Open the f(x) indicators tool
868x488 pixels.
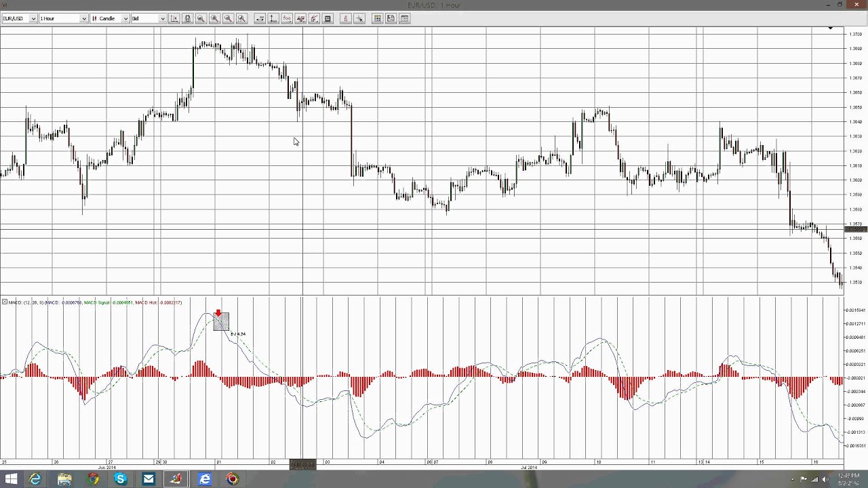tap(287, 18)
